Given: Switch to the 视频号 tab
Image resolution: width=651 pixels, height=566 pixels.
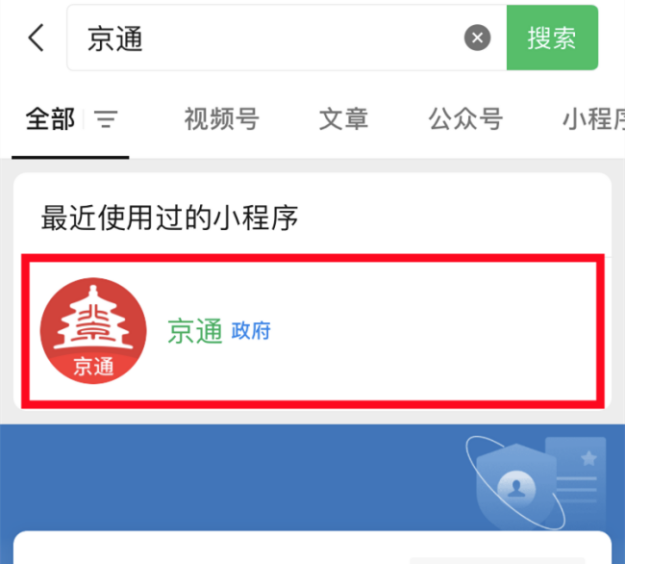Looking at the screenshot, I should point(222,119).
